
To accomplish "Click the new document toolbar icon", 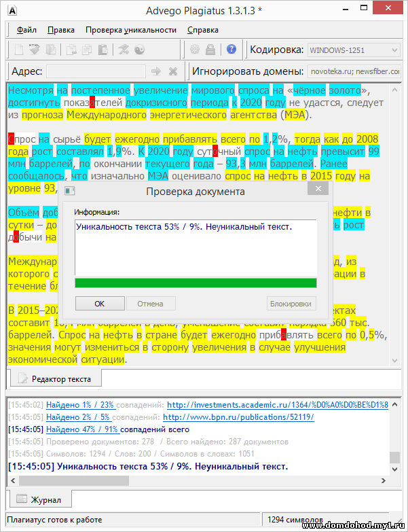I will pyautogui.click(x=19, y=50).
